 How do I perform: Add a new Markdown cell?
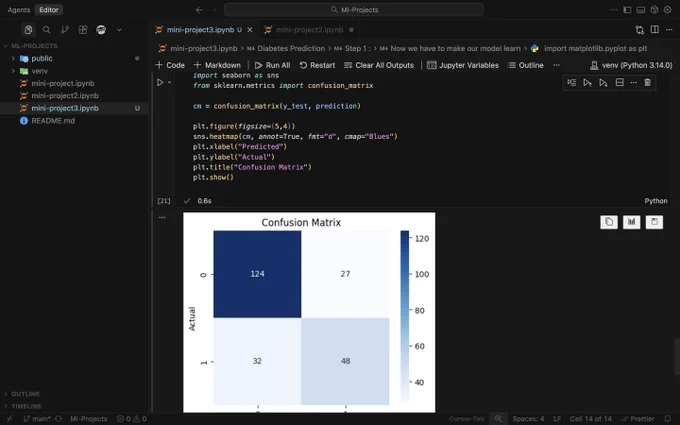217,65
